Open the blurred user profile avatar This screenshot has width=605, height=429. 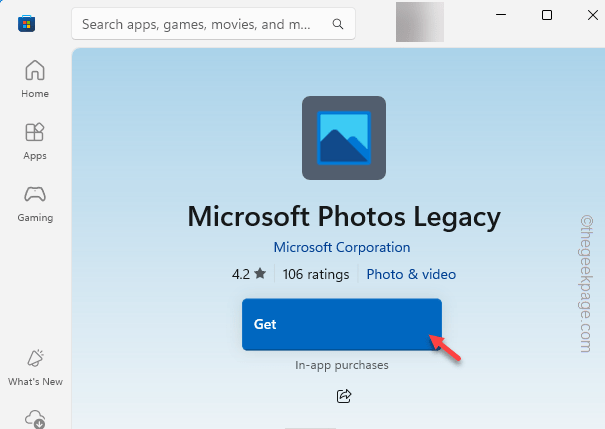click(420, 22)
